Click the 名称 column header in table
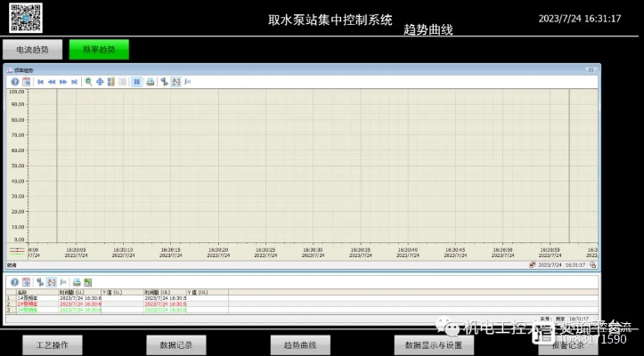644x356 pixels. (x=22, y=292)
